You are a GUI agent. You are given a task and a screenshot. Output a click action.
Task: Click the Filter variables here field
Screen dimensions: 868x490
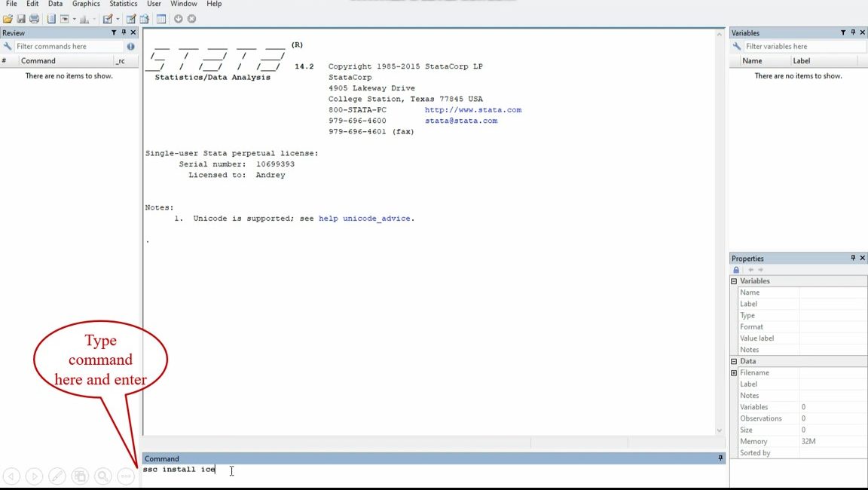(x=805, y=47)
